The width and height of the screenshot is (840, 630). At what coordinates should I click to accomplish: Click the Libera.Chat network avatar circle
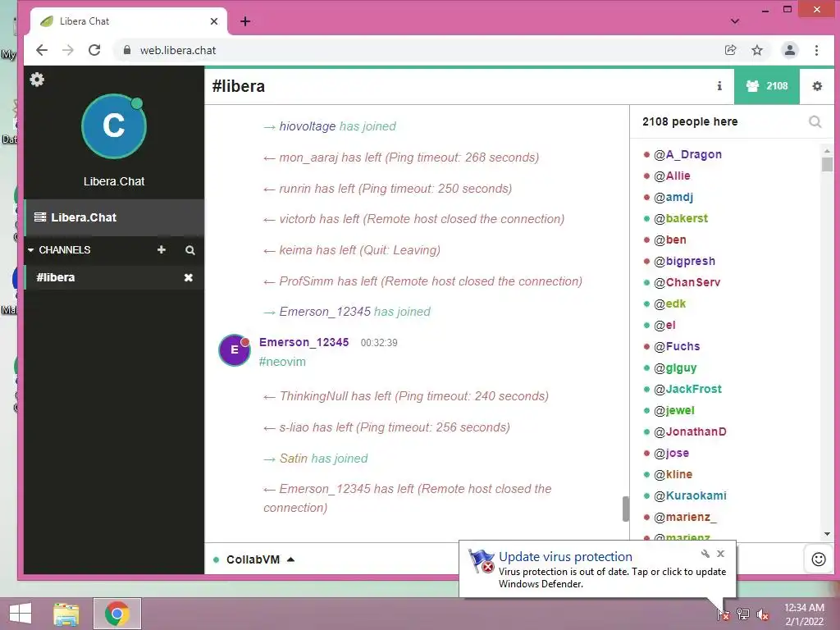pyautogui.click(x=113, y=126)
